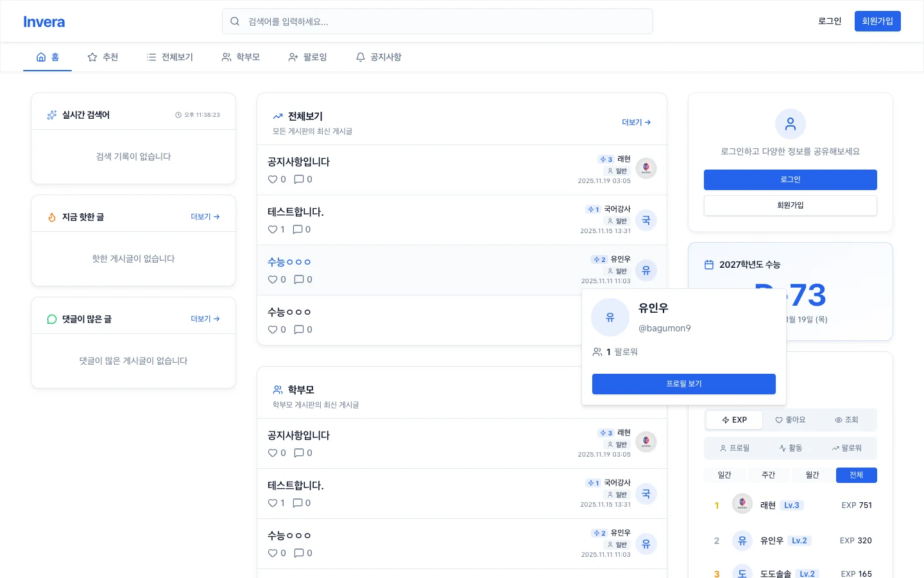Screen dimensions: 924x578
Task: Open the 공지사항 navigation tab
Action: pos(379,57)
